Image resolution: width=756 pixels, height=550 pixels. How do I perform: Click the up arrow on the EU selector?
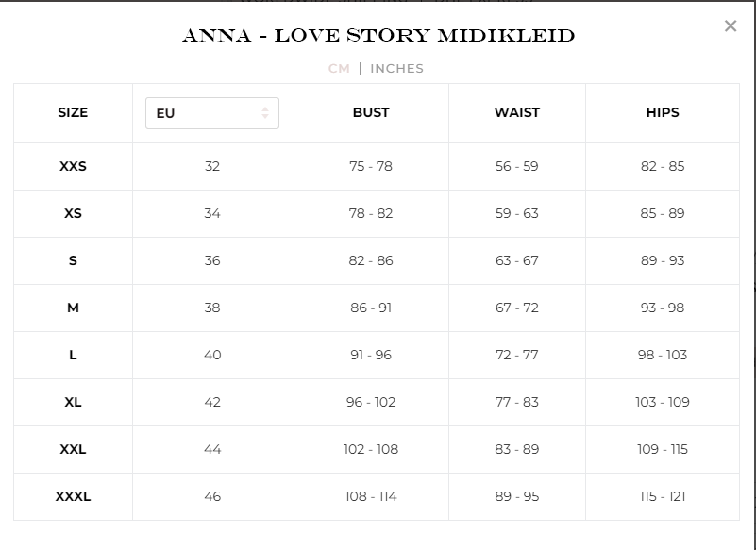265,108
